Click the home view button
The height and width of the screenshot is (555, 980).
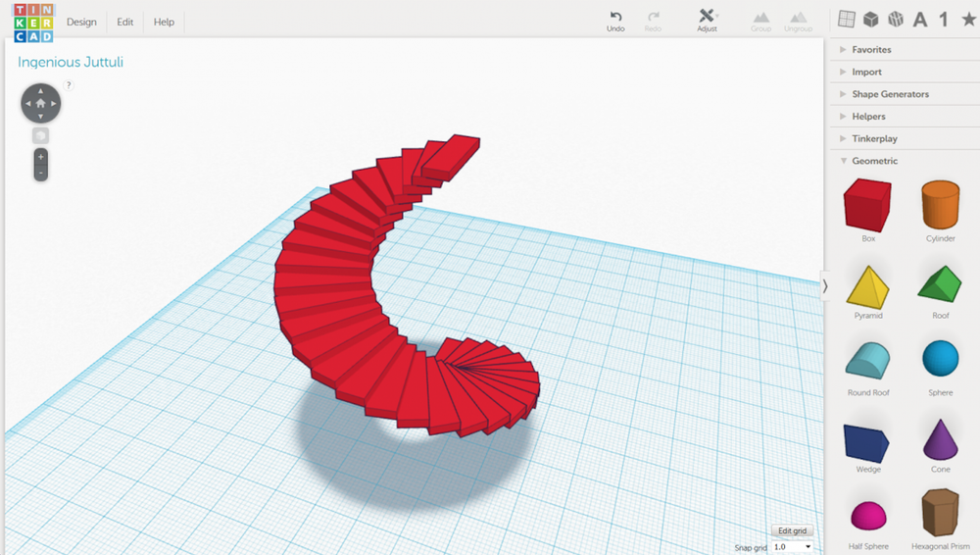point(40,103)
